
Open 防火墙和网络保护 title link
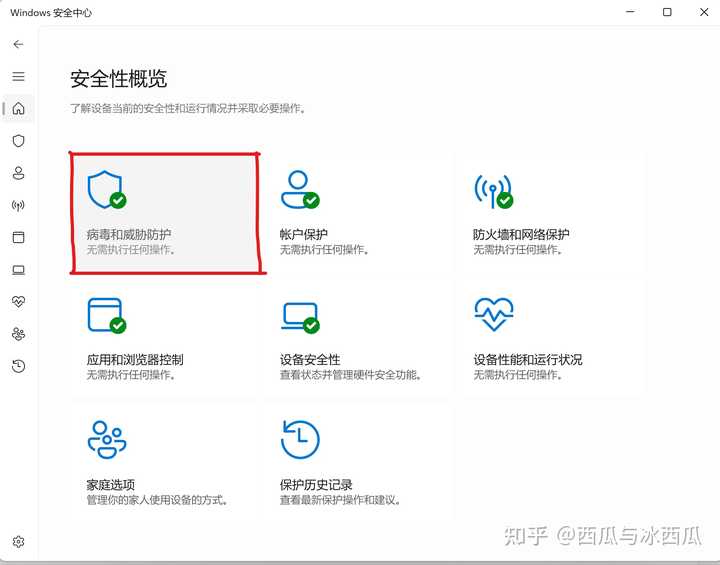point(521,234)
